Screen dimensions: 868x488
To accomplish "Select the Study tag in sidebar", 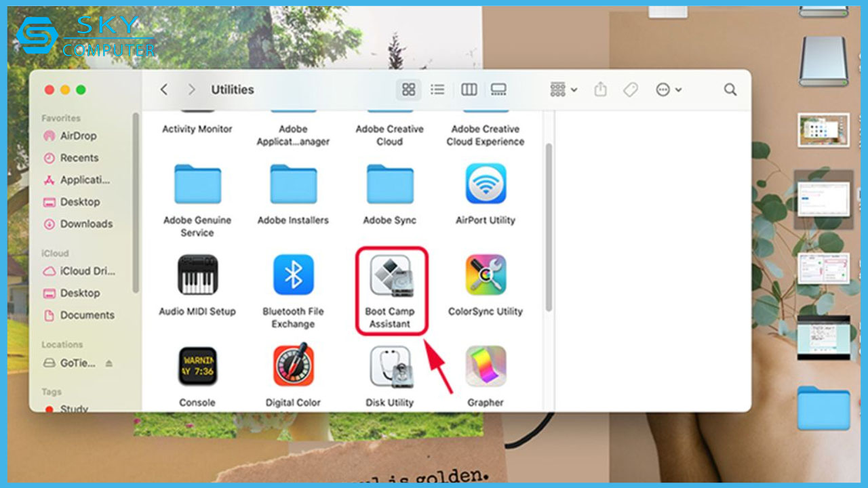I will pos(73,409).
